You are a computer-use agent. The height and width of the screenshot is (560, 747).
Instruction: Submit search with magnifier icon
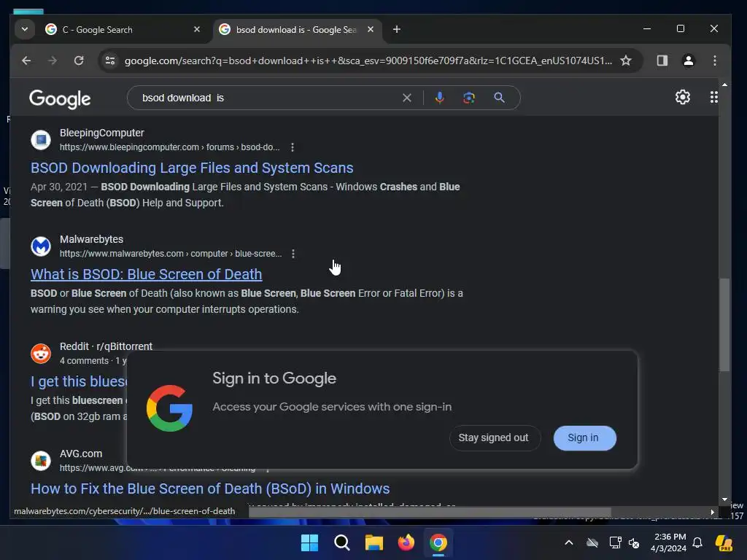pos(499,98)
